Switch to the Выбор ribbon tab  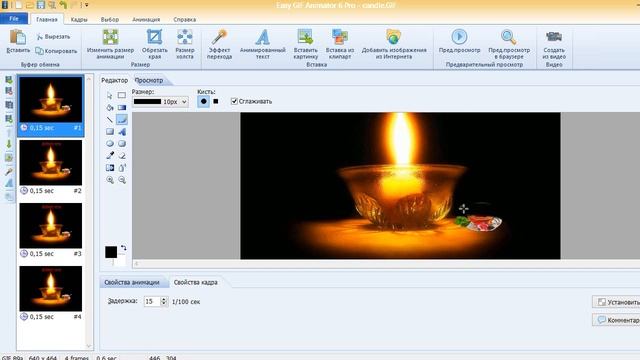pos(110,19)
